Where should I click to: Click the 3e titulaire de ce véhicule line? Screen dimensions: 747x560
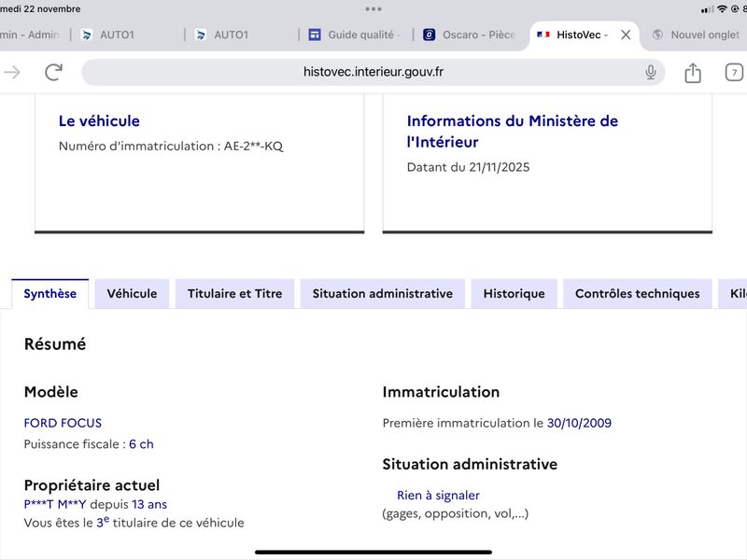[x=134, y=523]
